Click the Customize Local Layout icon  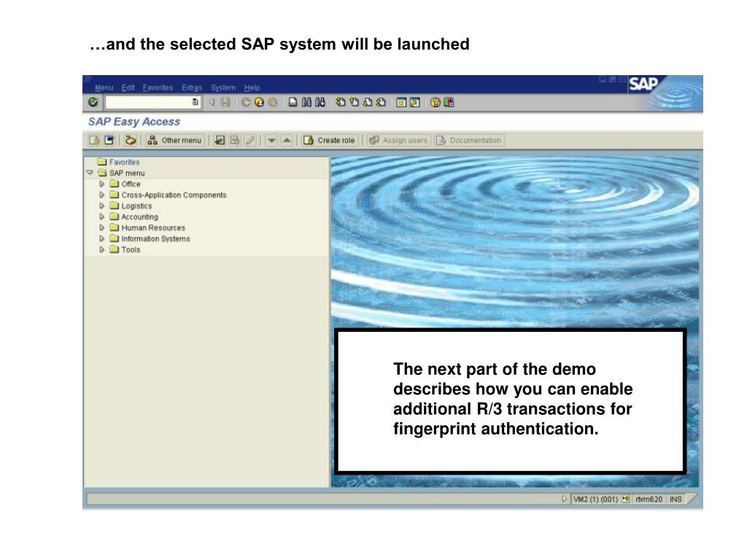(x=449, y=102)
